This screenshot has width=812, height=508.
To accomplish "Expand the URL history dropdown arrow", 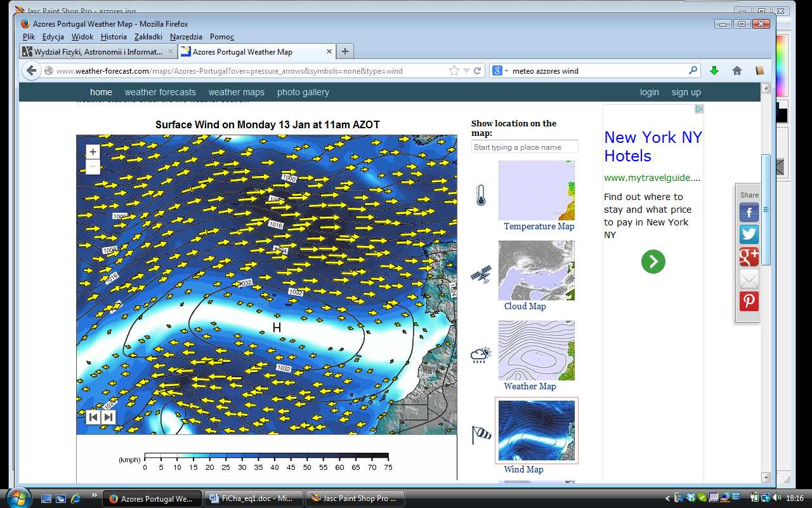I will pos(466,70).
